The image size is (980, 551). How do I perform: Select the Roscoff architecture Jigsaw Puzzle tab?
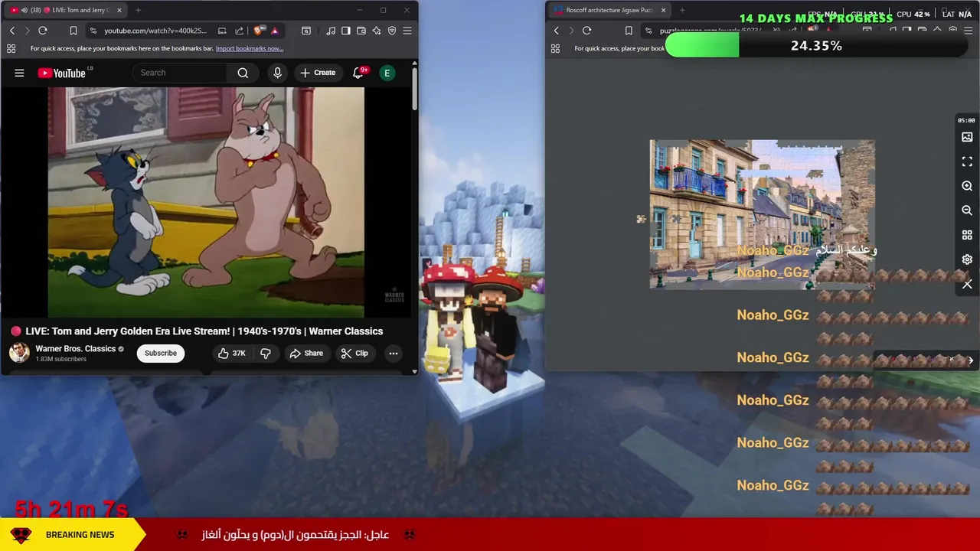click(609, 10)
